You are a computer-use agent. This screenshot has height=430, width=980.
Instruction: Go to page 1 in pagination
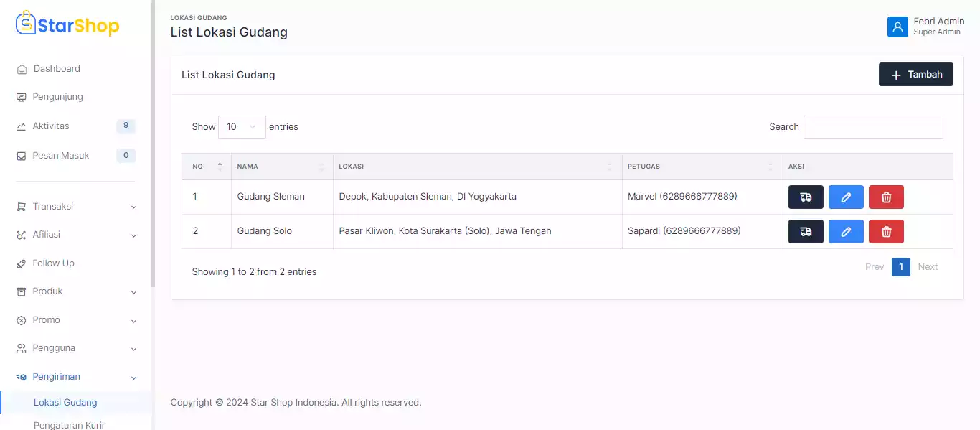(x=901, y=267)
